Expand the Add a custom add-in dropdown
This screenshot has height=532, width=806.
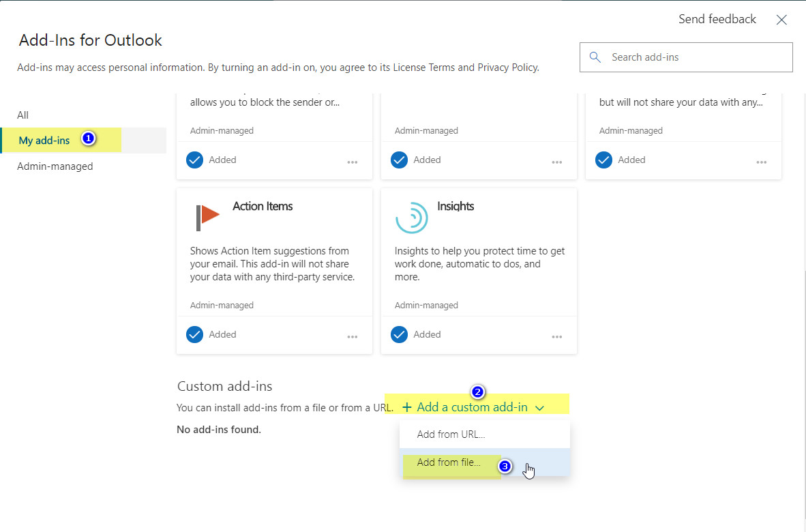pyautogui.click(x=471, y=407)
